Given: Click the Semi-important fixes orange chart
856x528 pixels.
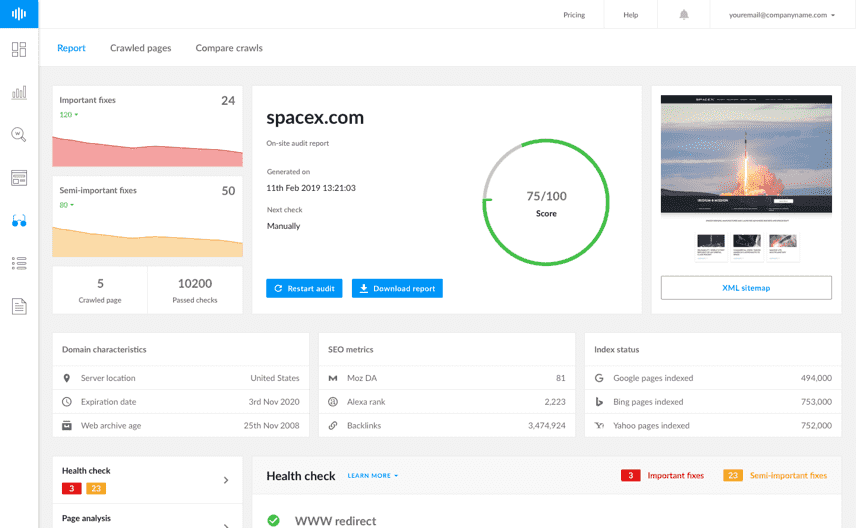Looking at the screenshot, I should click(147, 242).
